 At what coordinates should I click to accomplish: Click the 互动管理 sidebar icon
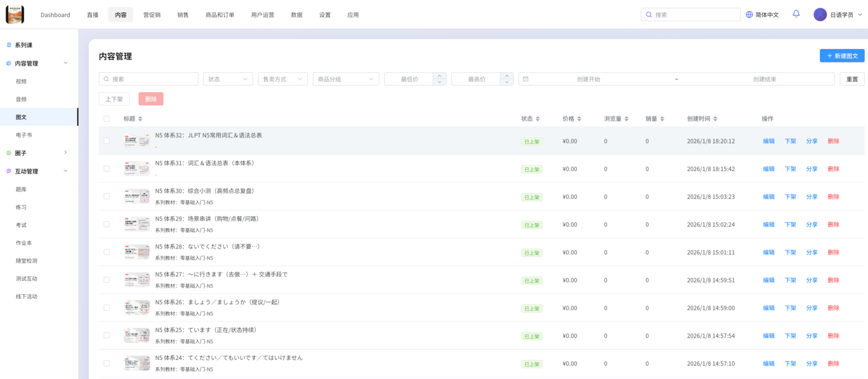pos(9,171)
